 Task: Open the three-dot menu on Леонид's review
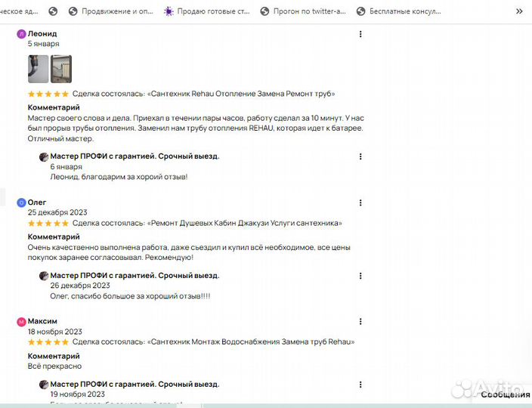(360, 34)
